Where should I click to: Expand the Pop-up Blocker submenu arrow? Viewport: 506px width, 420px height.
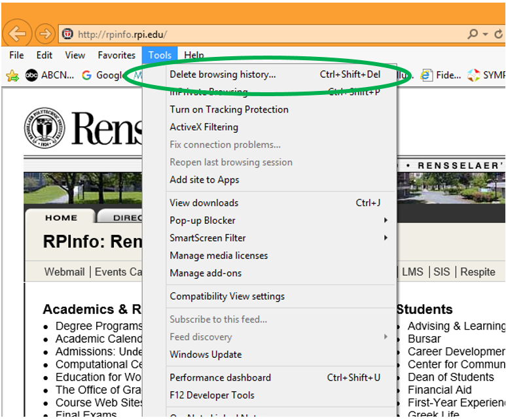click(x=386, y=220)
